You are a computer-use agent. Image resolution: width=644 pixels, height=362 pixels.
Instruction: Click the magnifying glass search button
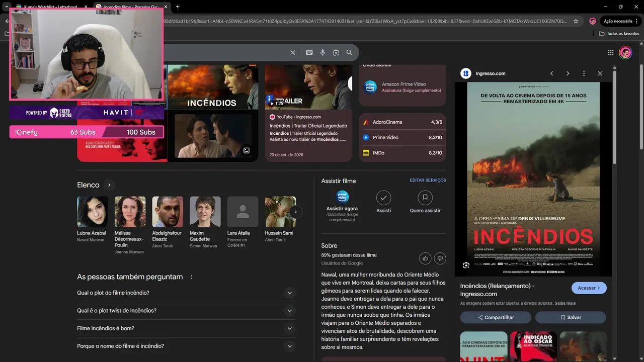point(349,52)
